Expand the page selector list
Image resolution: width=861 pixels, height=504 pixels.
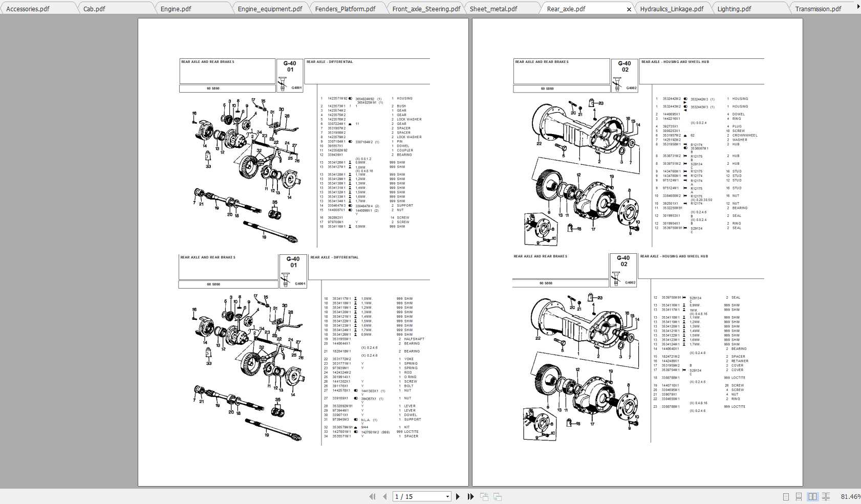tap(448, 496)
